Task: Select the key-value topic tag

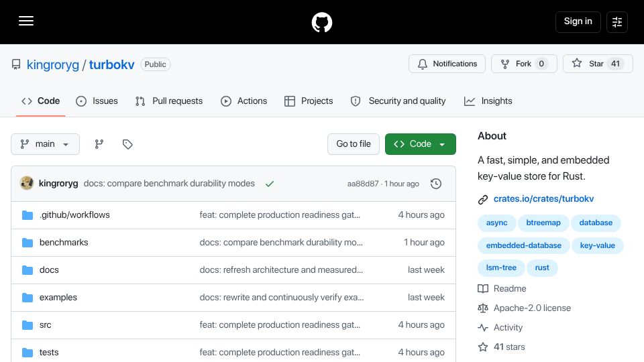Action: [597, 245]
